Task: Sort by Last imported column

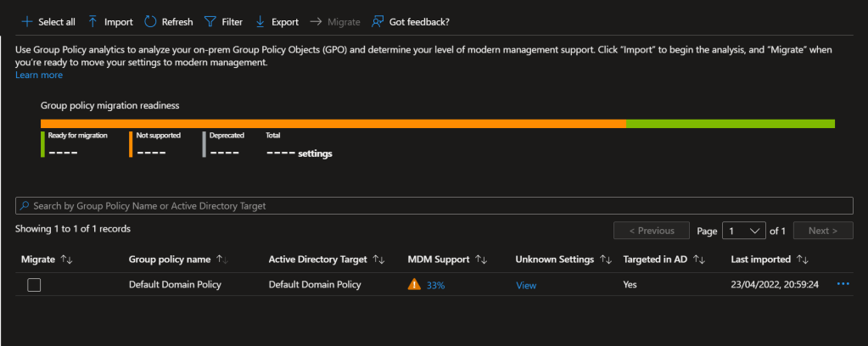Action: click(804, 259)
